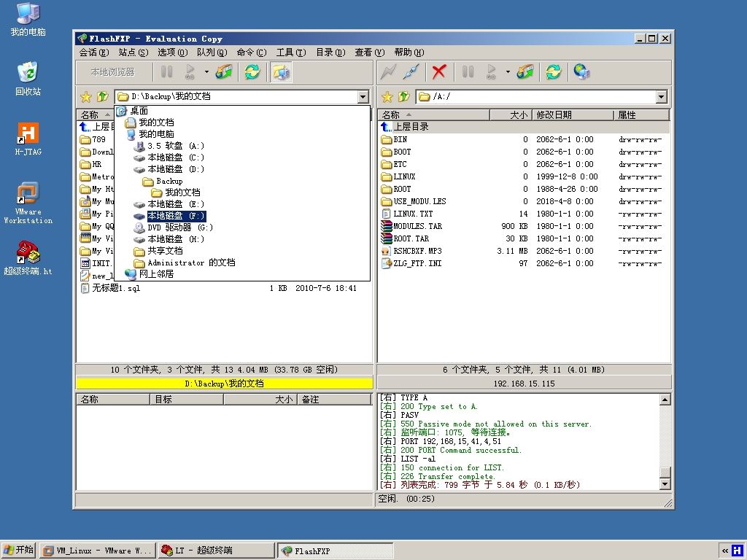Click the left pane pause transfer icon

(167, 72)
